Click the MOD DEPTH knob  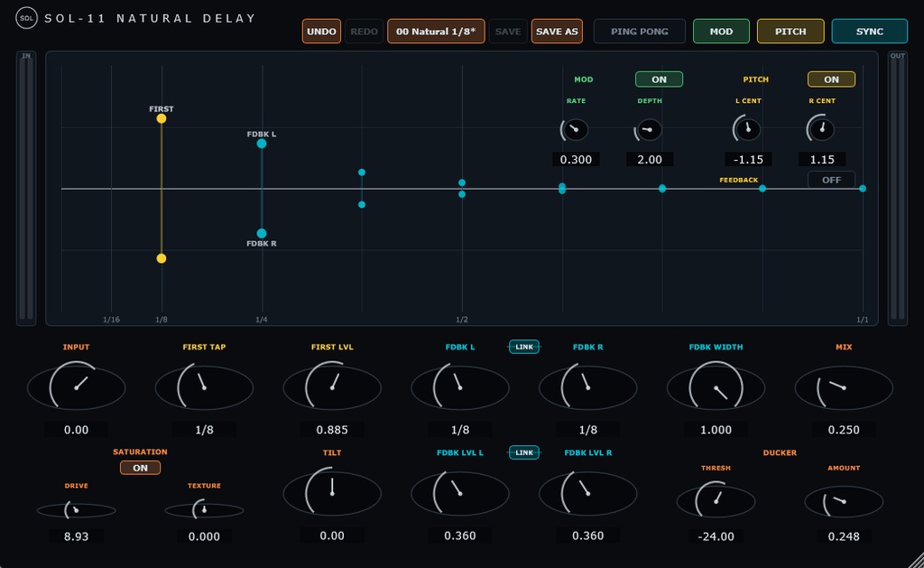[648, 130]
